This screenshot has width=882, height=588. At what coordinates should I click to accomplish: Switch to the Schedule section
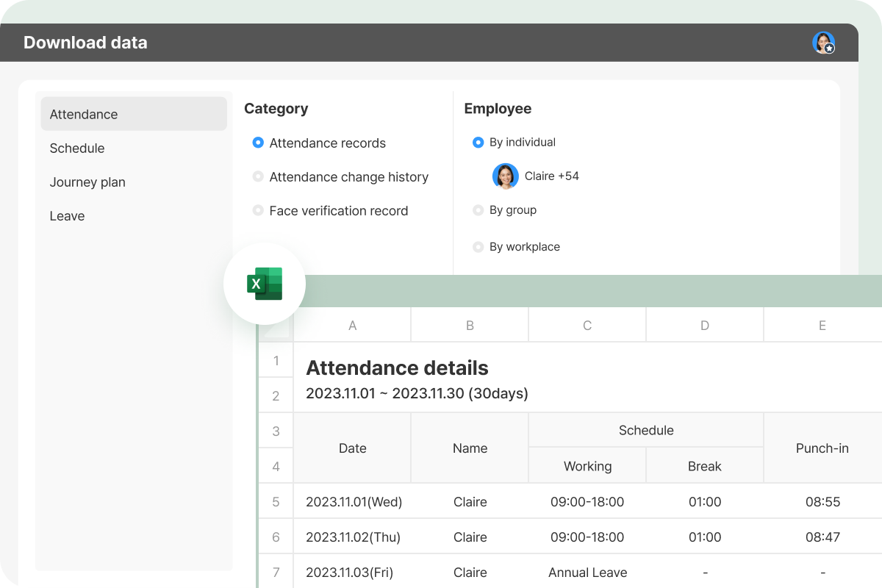coord(77,148)
